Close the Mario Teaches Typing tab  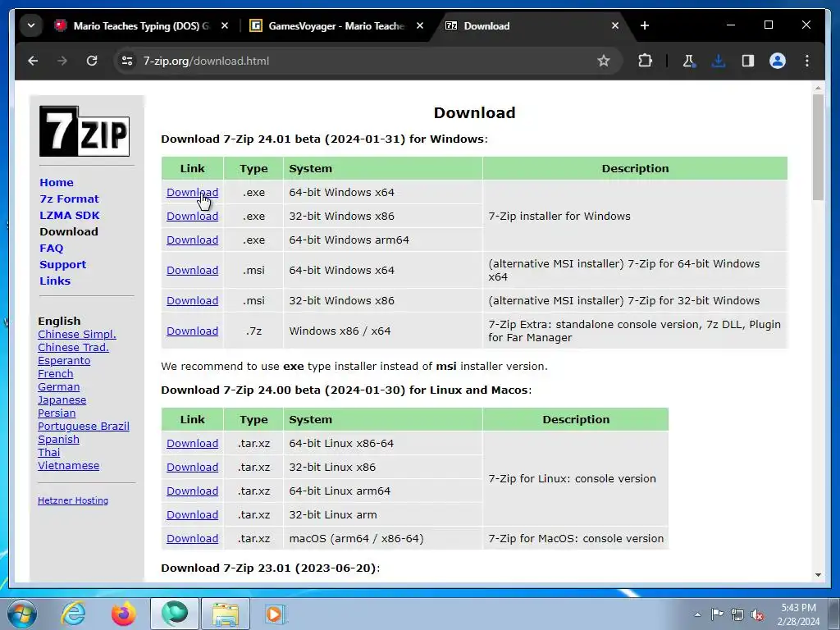pyautogui.click(x=225, y=25)
